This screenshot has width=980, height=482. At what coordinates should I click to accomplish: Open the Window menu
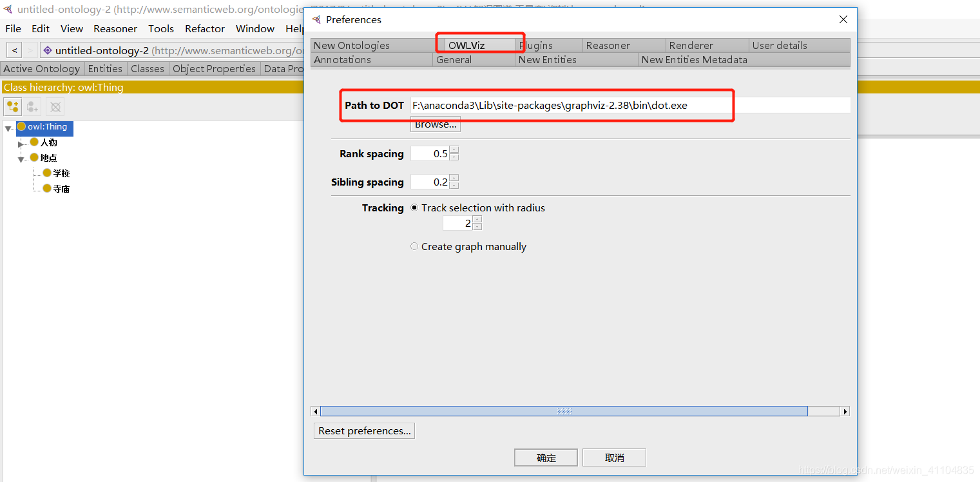255,28
